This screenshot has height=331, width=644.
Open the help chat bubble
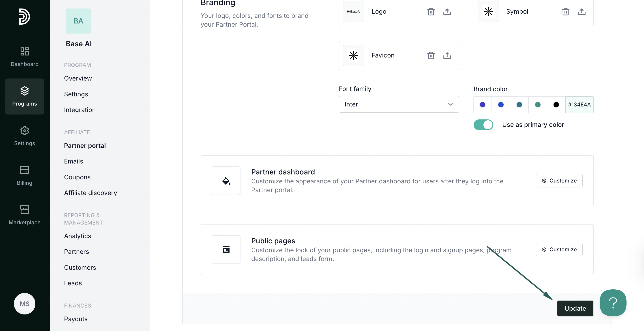(x=613, y=303)
